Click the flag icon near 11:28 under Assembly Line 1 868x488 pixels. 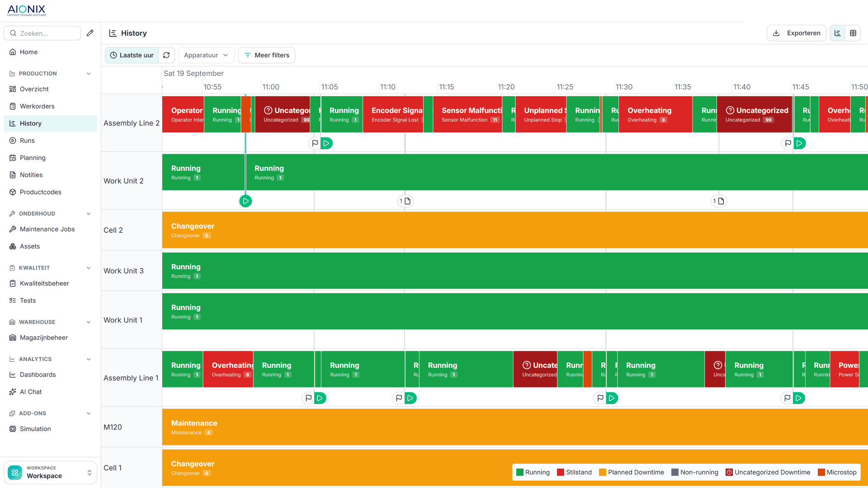600,398
